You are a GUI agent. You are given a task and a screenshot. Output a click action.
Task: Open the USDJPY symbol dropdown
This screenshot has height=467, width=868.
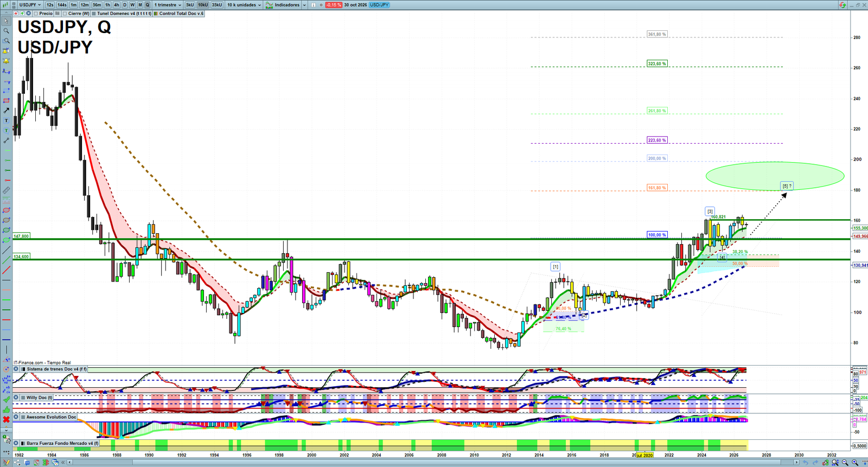[30, 5]
